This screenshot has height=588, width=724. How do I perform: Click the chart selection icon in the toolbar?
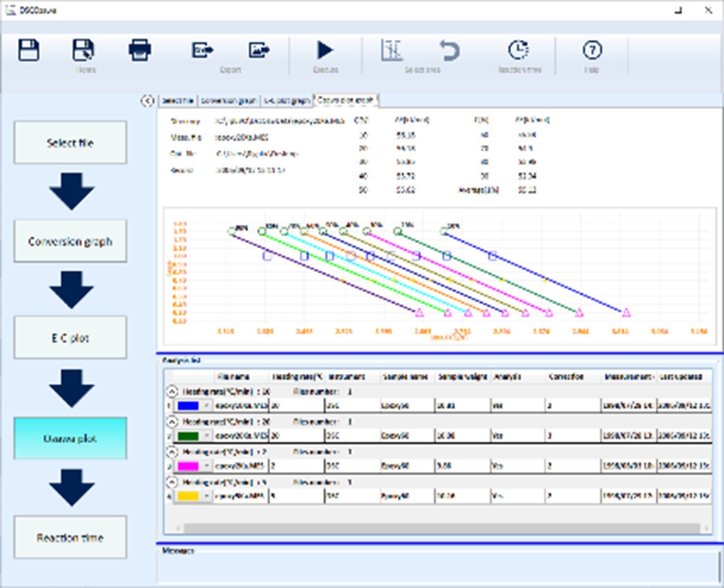pyautogui.click(x=392, y=50)
